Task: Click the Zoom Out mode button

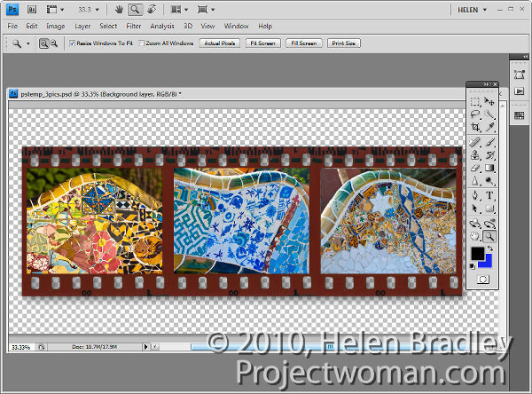Action: 54,43
